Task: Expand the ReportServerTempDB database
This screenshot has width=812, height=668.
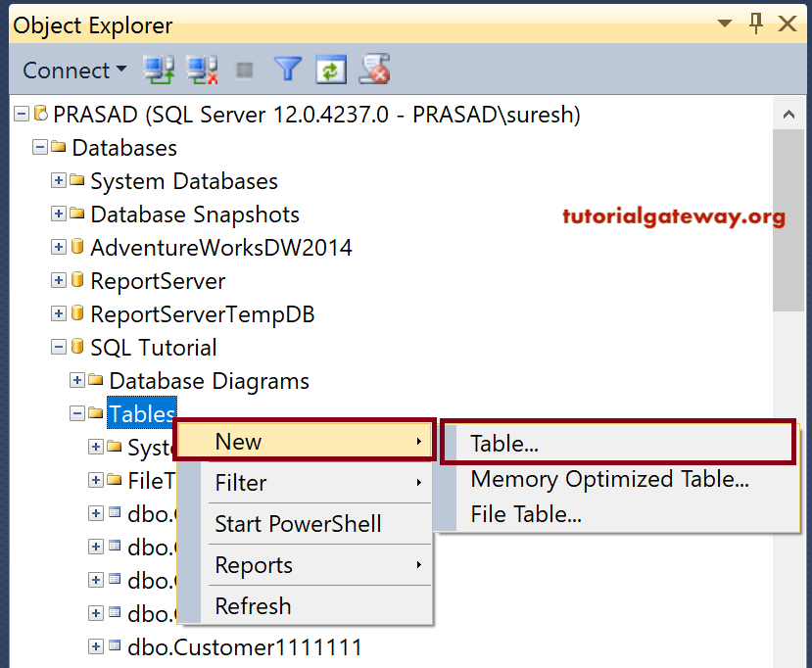Action: coord(59,313)
